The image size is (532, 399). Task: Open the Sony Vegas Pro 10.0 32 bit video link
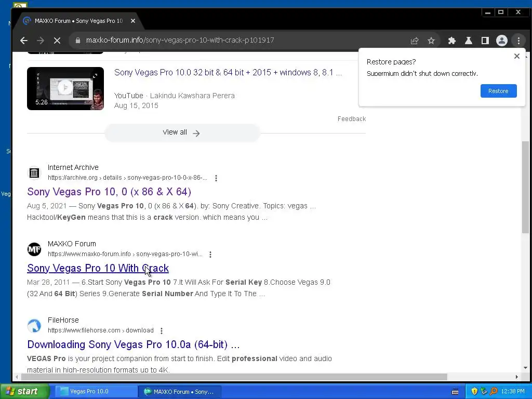(228, 73)
